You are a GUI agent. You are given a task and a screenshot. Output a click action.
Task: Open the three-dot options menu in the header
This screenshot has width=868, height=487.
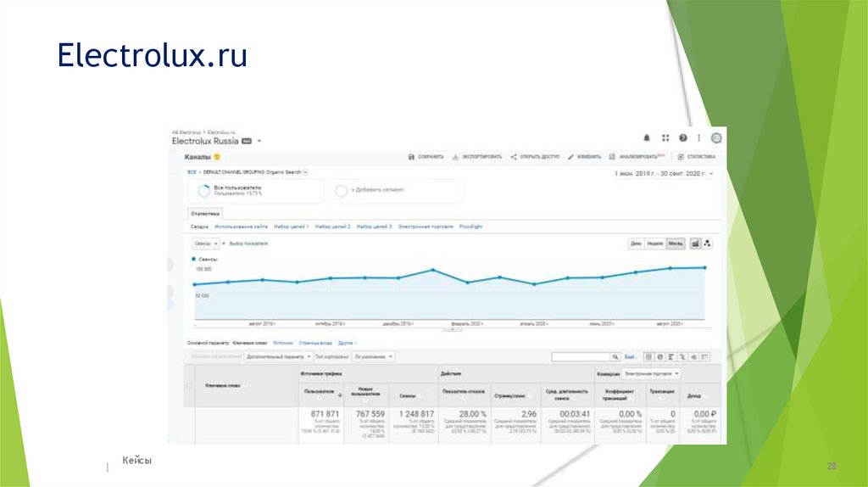698,138
